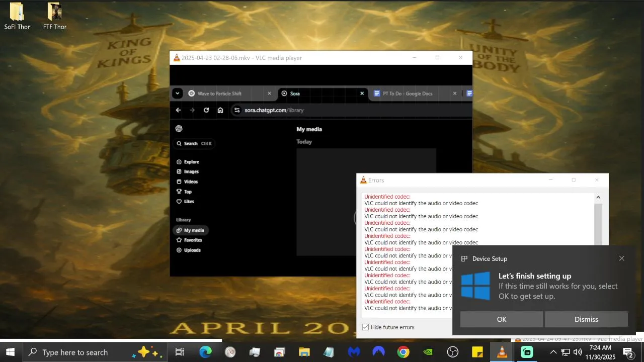
Task: Click the reload icon in the video's browser
Action: [x=206, y=110]
